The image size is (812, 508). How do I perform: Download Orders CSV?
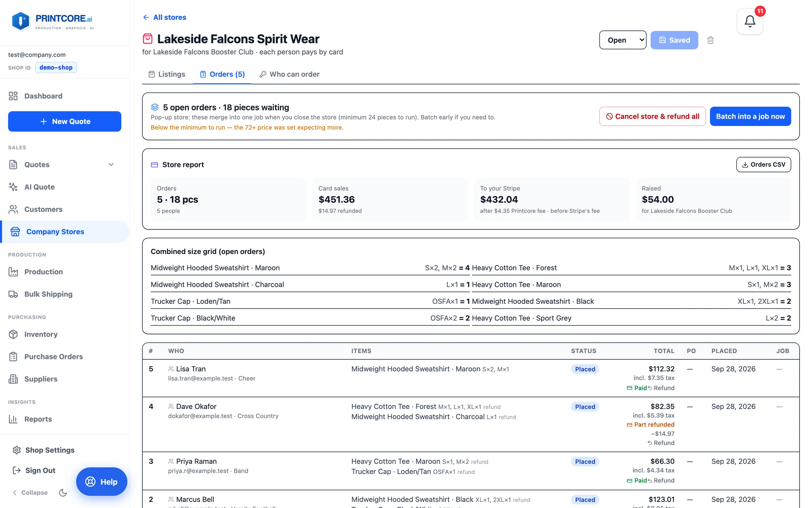click(763, 165)
